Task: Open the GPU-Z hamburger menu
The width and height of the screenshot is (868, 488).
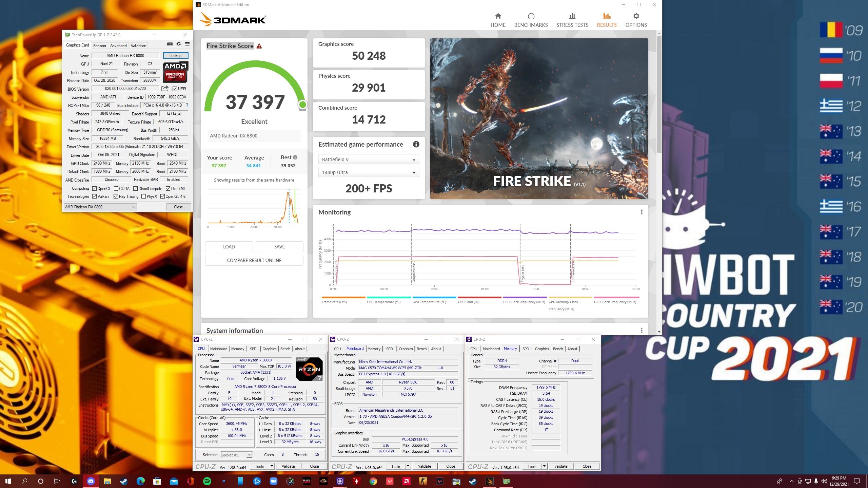Action: point(187,44)
